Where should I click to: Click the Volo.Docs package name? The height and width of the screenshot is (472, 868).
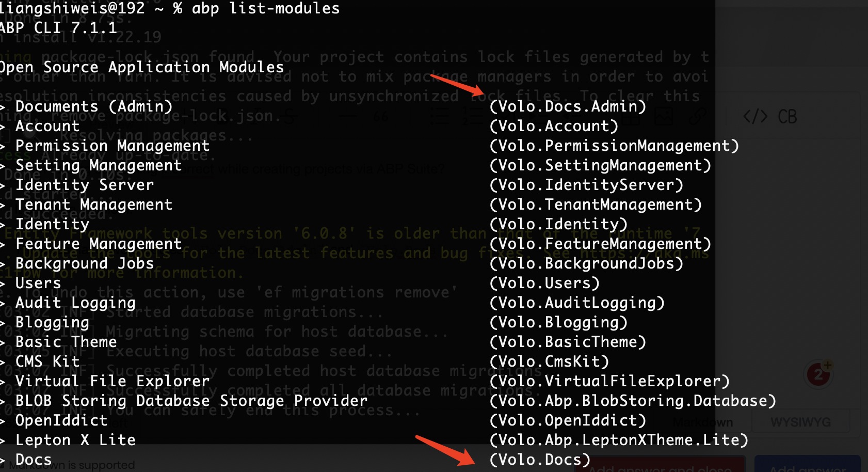click(x=540, y=460)
